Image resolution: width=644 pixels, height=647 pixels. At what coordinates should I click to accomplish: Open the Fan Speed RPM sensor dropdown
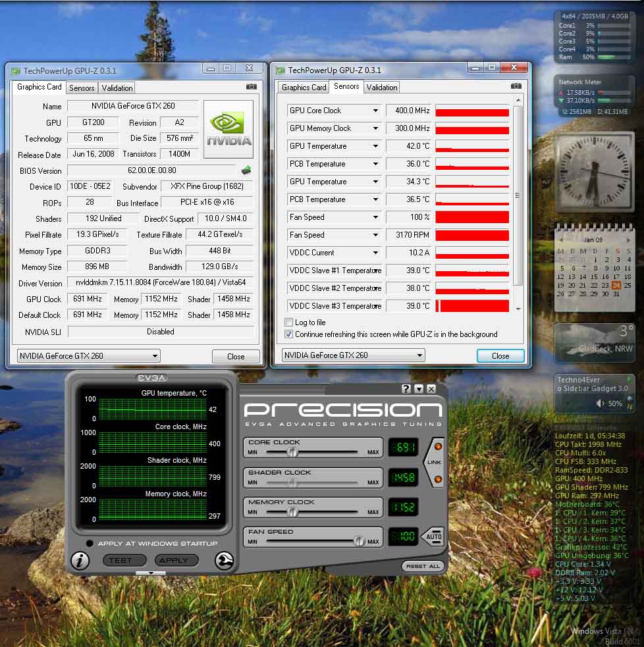[375, 235]
